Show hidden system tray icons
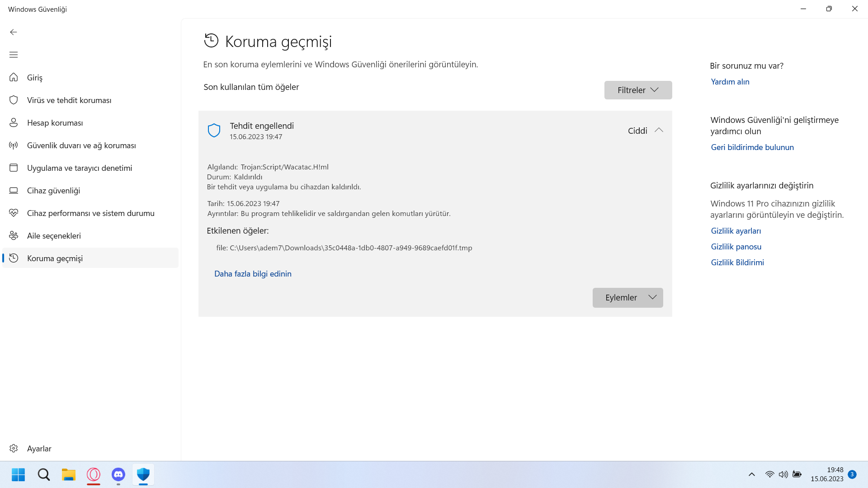The height and width of the screenshot is (488, 868). [x=752, y=474]
